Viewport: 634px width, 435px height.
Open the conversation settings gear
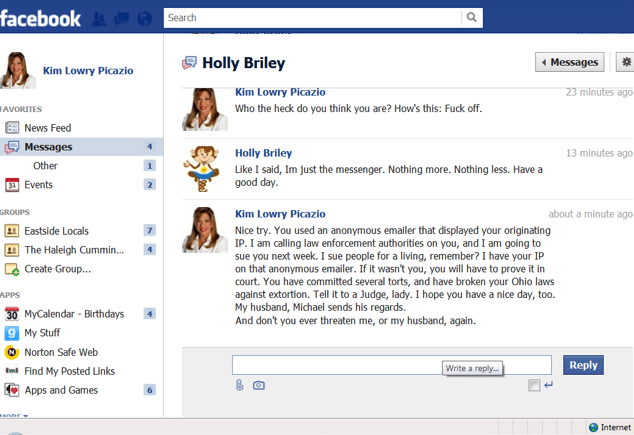626,62
